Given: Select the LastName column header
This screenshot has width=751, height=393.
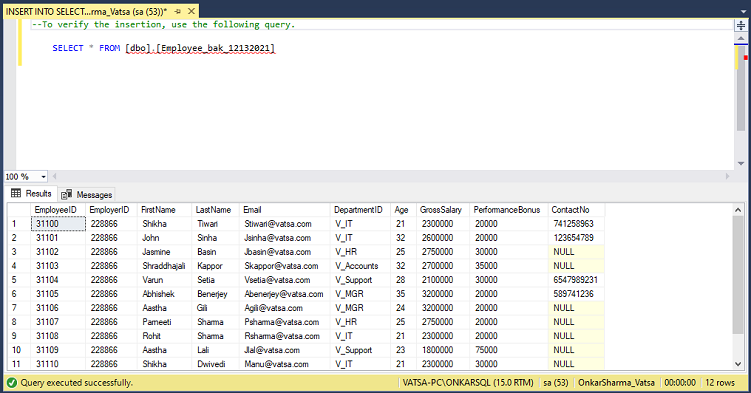Looking at the screenshot, I should click(216, 210).
